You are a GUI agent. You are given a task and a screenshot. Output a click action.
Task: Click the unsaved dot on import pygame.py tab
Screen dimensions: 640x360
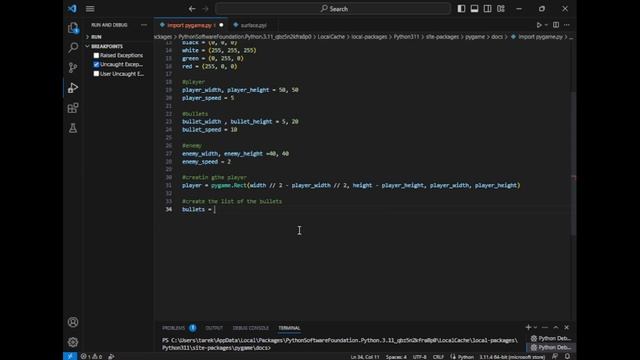click(x=221, y=25)
